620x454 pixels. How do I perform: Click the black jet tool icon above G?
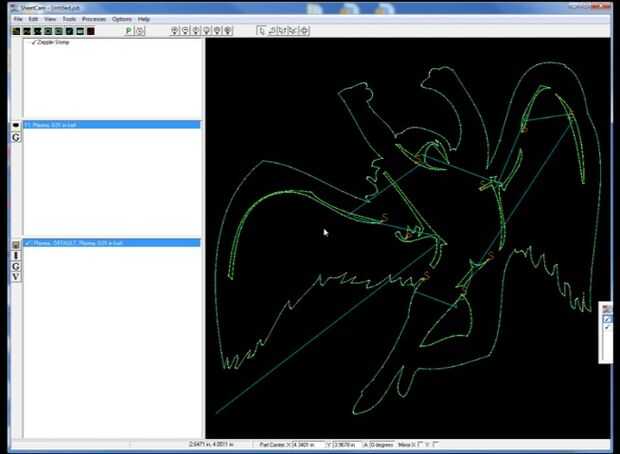[x=16, y=125]
